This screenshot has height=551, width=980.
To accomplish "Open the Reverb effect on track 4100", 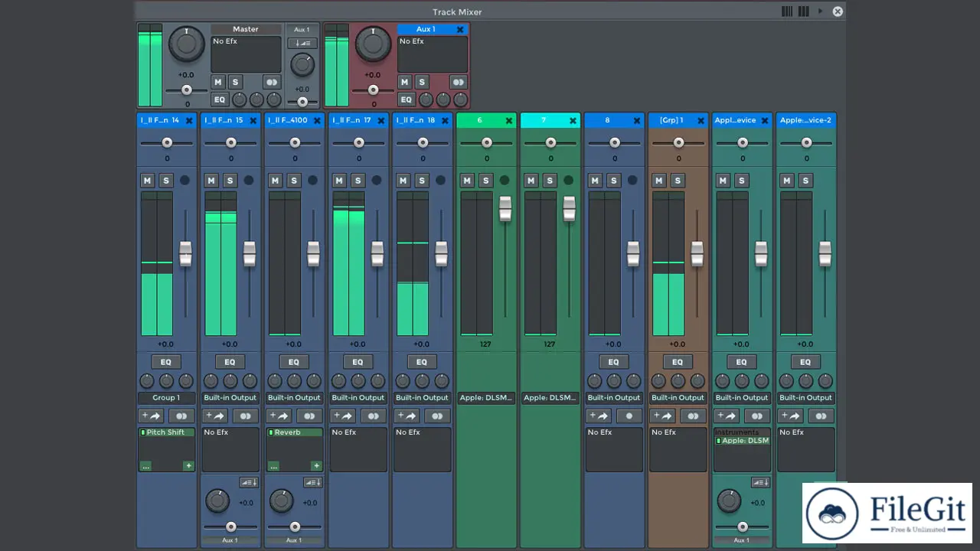I will pyautogui.click(x=294, y=432).
